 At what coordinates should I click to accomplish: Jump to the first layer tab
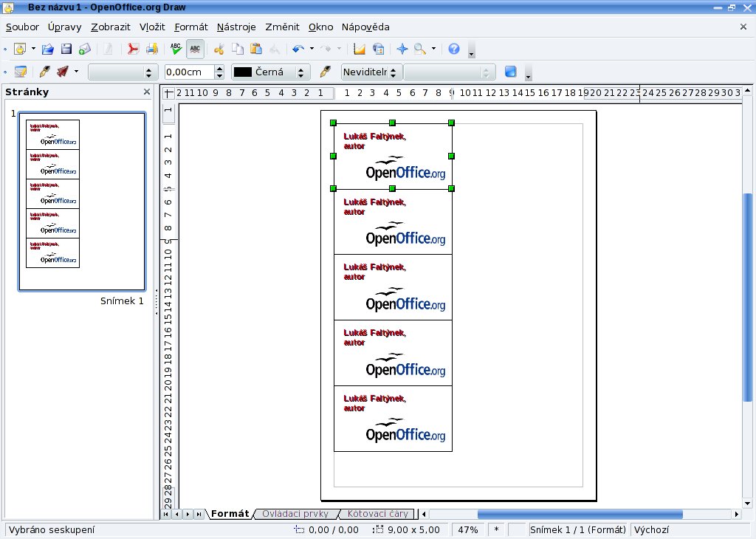[166, 515]
